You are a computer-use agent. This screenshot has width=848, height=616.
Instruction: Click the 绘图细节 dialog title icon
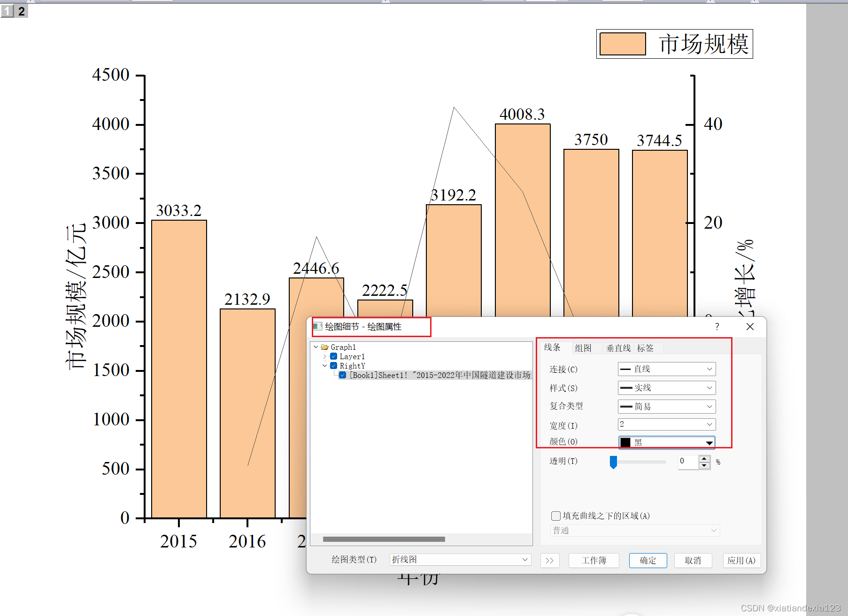(318, 326)
